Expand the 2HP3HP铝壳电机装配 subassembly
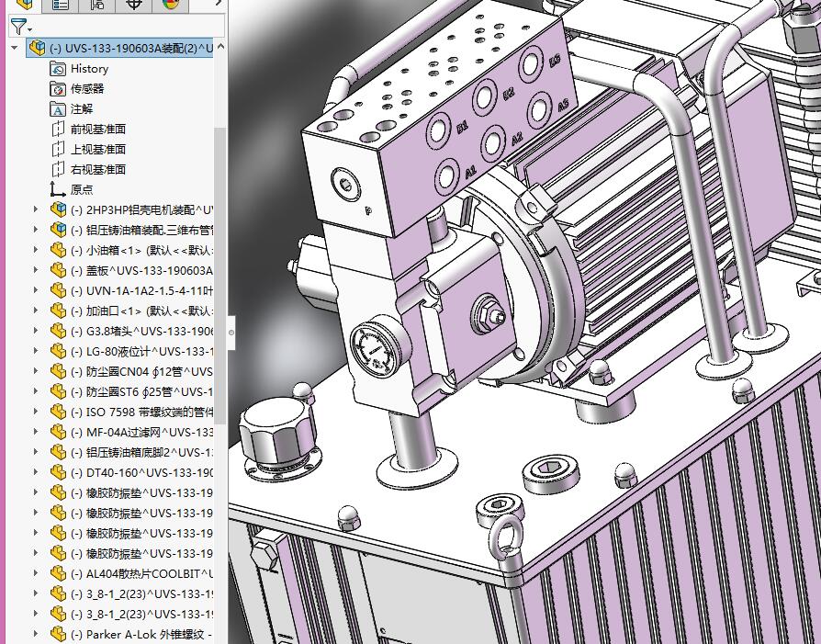This screenshot has width=821, height=644. 36,209
